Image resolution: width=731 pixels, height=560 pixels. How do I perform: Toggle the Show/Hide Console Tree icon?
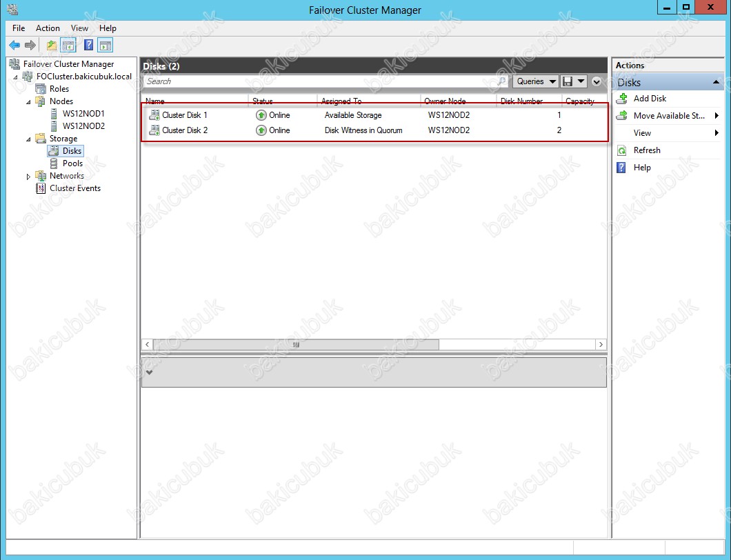point(68,46)
